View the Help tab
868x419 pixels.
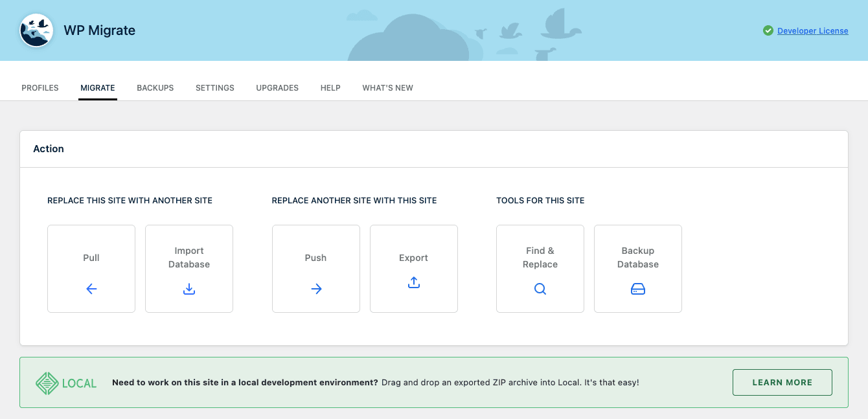point(330,87)
